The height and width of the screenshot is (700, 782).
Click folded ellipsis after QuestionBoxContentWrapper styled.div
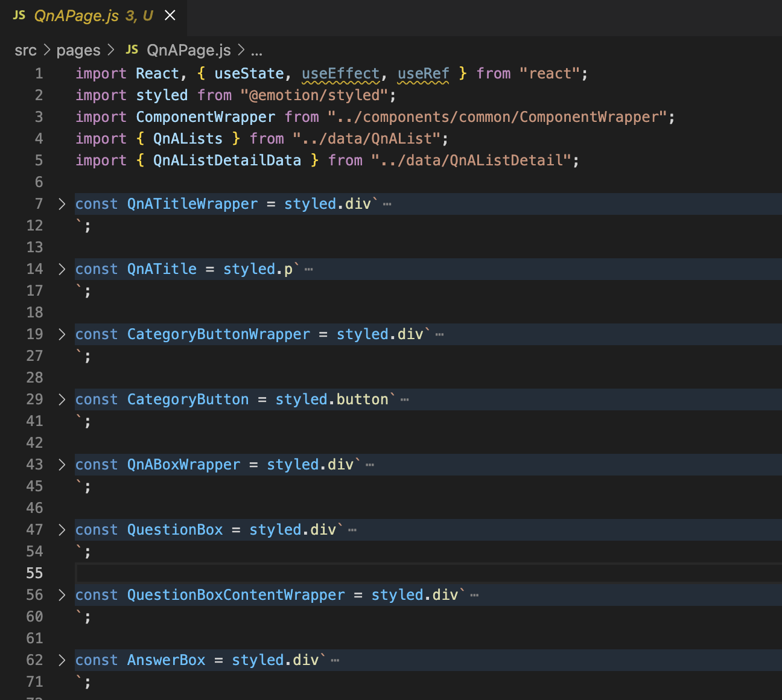(474, 595)
